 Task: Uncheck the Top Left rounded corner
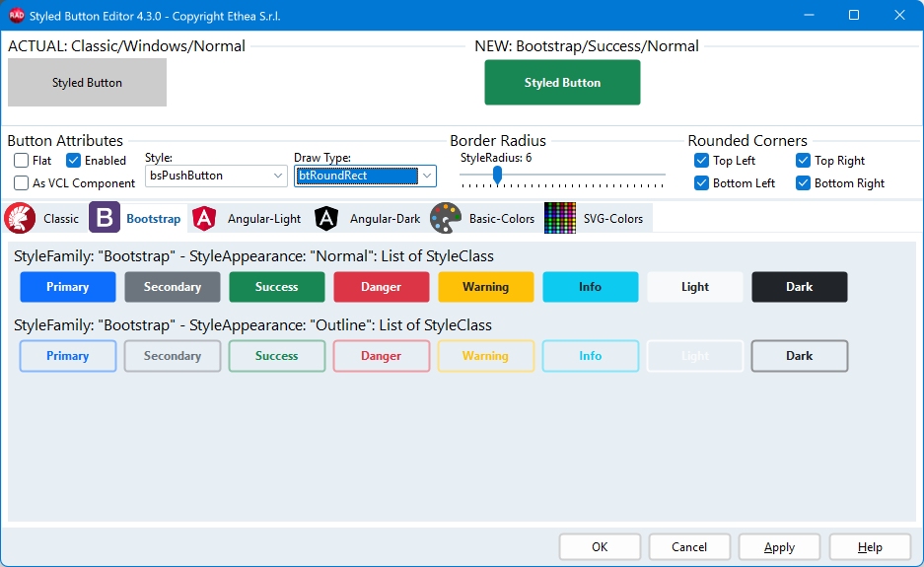(701, 161)
